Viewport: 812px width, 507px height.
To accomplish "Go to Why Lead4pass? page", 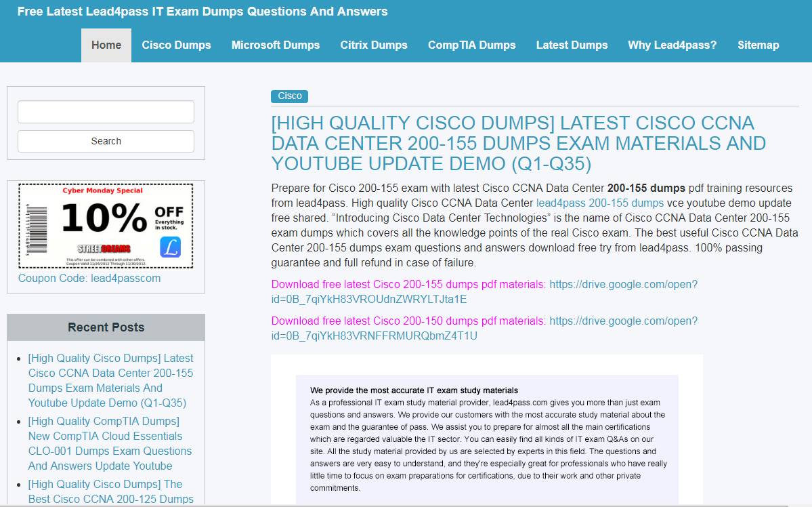I will [x=672, y=45].
